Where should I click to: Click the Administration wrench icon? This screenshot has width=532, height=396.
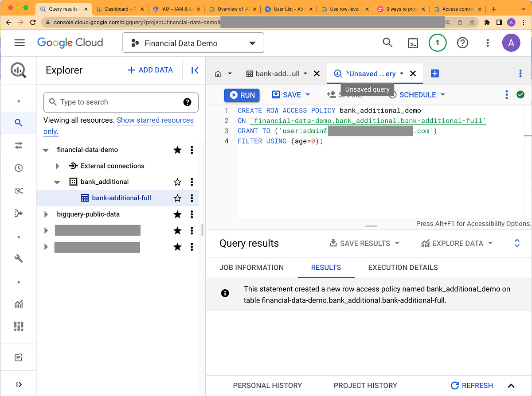[x=18, y=258]
